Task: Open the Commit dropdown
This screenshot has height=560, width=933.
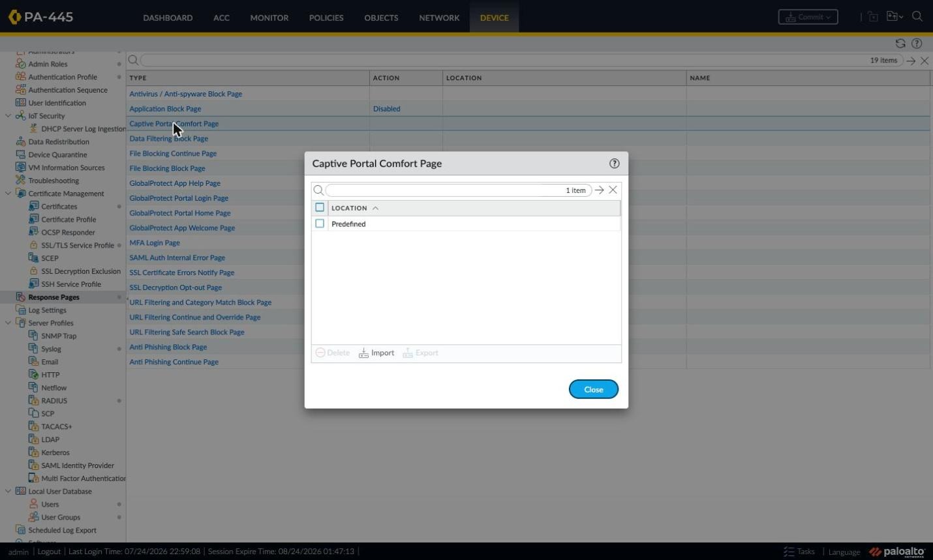Action: pos(808,17)
